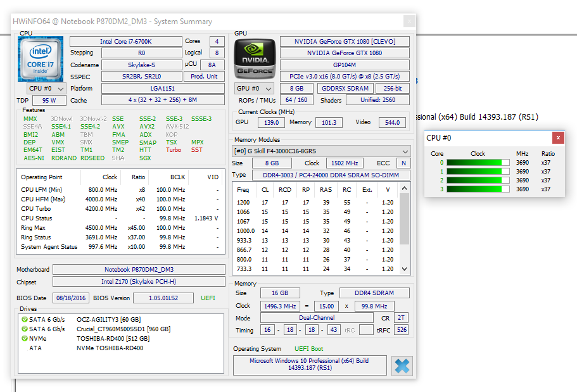
Task: Click the System Agent Status row
Action: tap(120, 247)
